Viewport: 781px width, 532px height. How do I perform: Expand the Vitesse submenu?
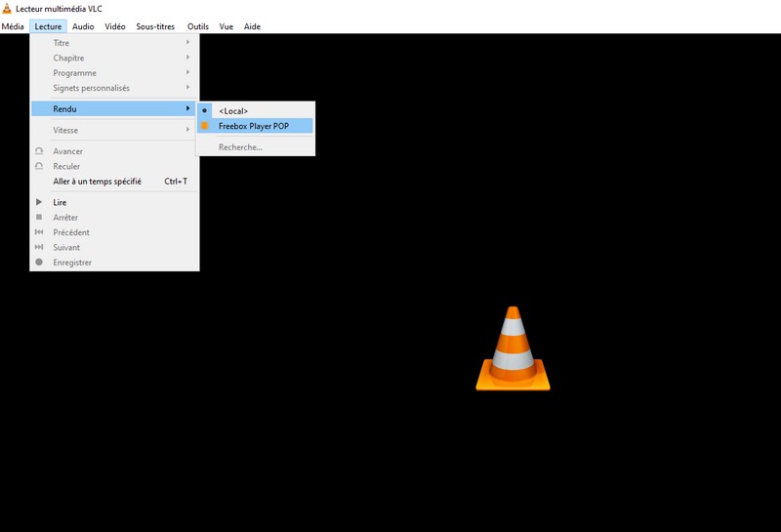[x=114, y=130]
